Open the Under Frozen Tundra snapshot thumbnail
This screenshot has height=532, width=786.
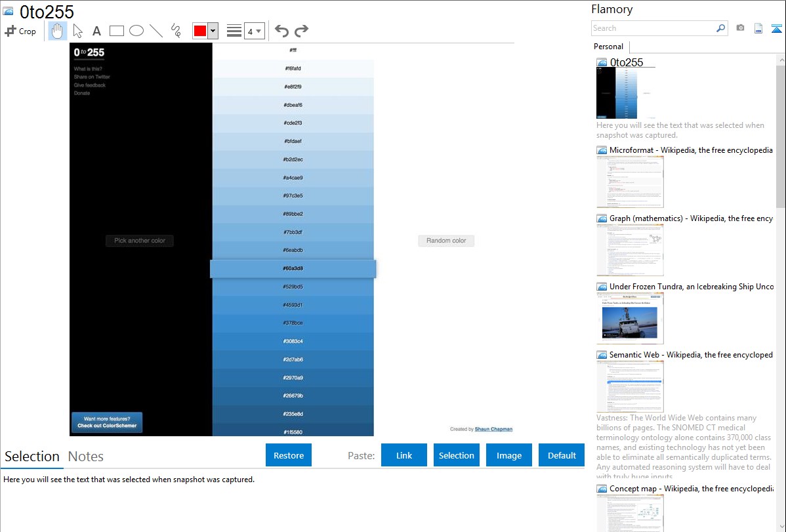(x=630, y=318)
